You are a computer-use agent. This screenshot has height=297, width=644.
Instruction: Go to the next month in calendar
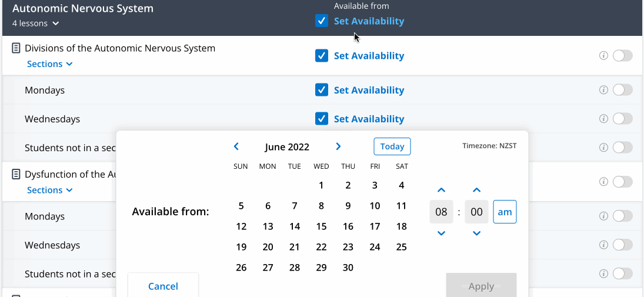pos(338,146)
